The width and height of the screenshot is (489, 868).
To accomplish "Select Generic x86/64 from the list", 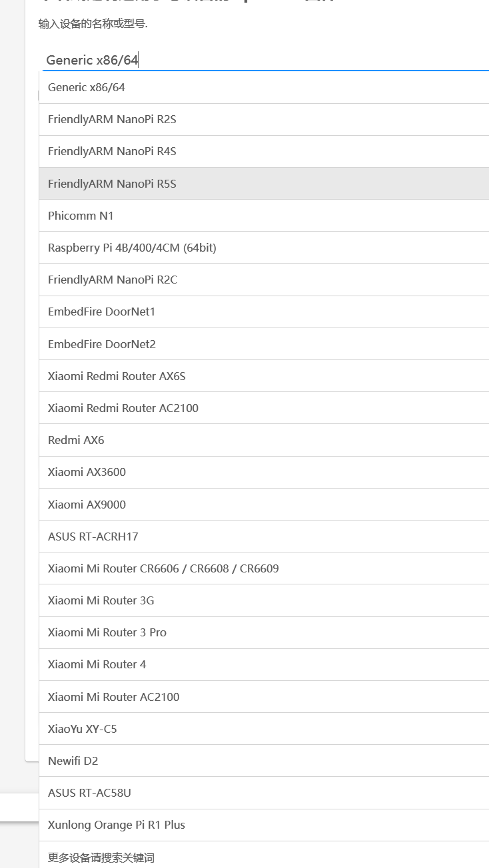I will (x=87, y=87).
